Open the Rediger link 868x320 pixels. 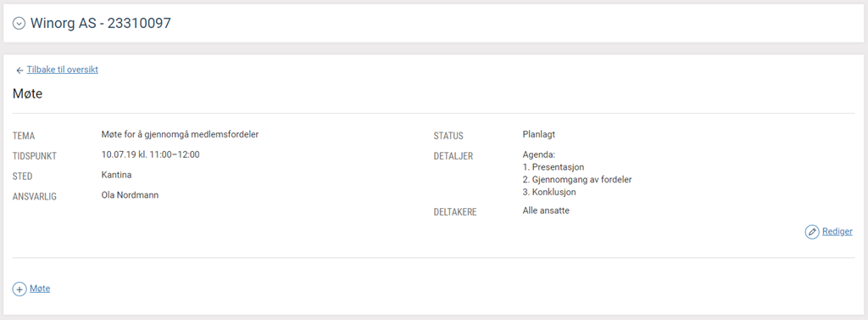837,232
